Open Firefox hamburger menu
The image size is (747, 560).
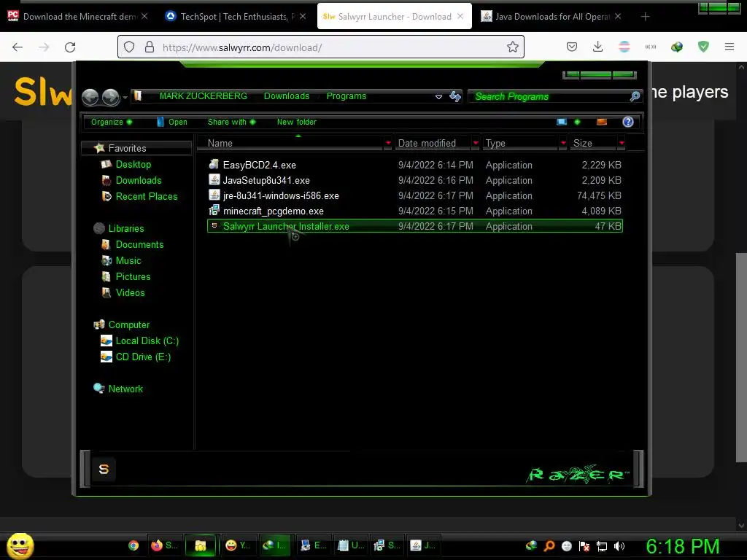729,47
